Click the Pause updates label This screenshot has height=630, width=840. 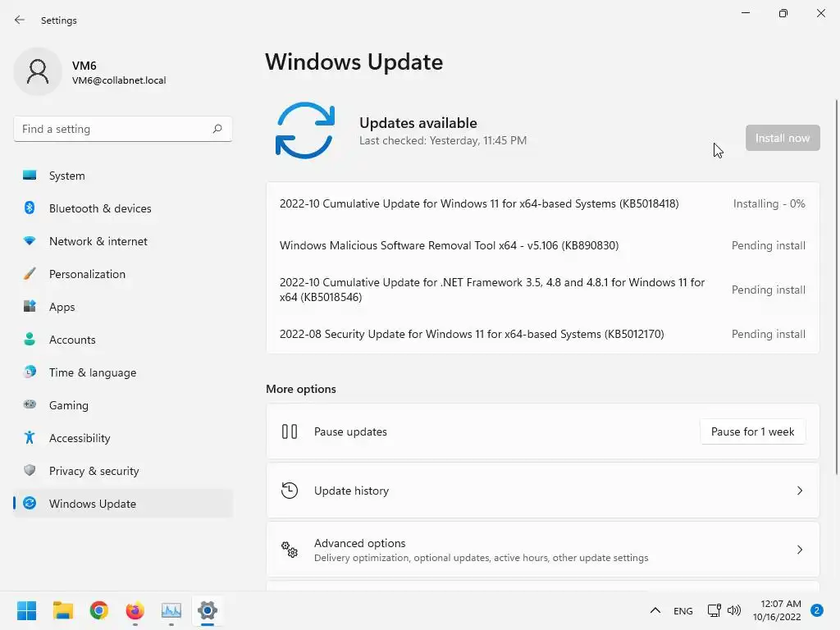click(350, 431)
